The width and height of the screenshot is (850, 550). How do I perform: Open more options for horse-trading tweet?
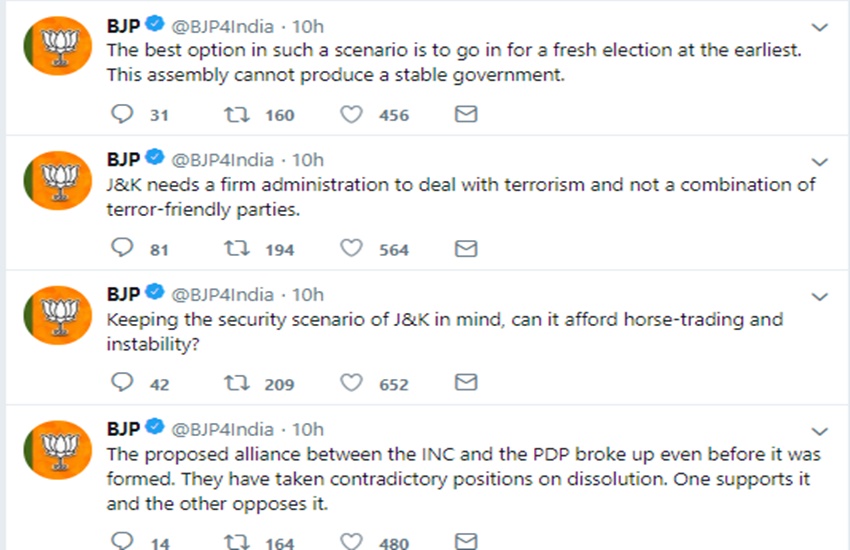click(x=819, y=296)
